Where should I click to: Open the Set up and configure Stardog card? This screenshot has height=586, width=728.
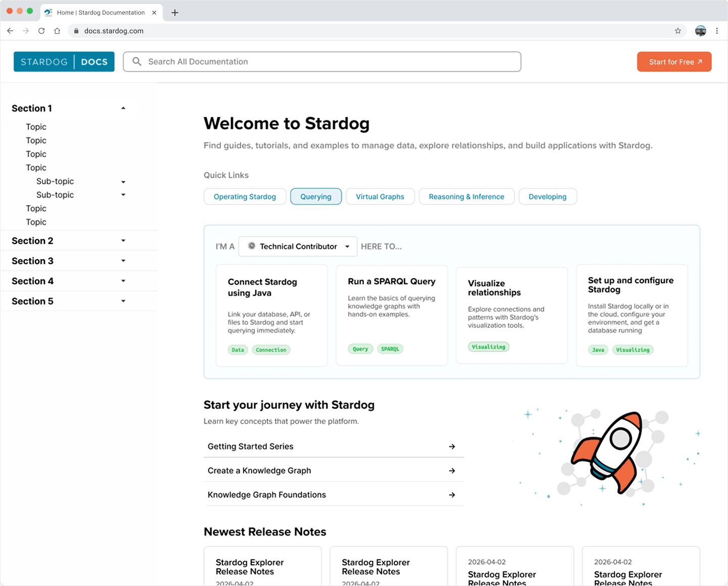point(632,315)
